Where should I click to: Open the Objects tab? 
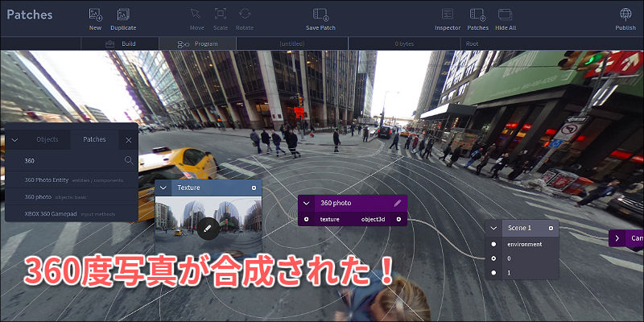pyautogui.click(x=47, y=139)
